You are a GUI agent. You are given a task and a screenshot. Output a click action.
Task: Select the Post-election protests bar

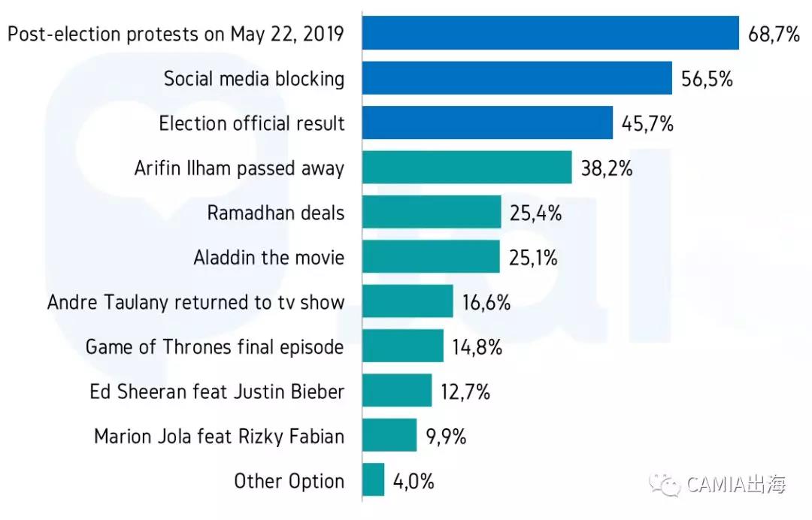pos(550,33)
